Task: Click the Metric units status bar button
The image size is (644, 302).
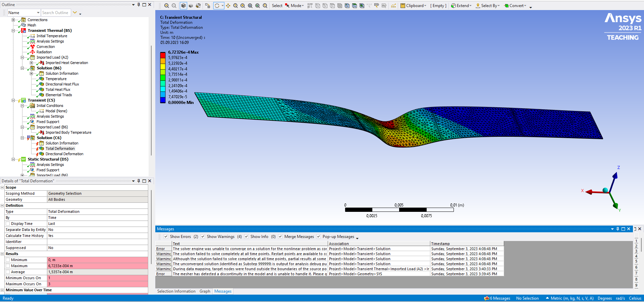Action: click(x=570, y=298)
